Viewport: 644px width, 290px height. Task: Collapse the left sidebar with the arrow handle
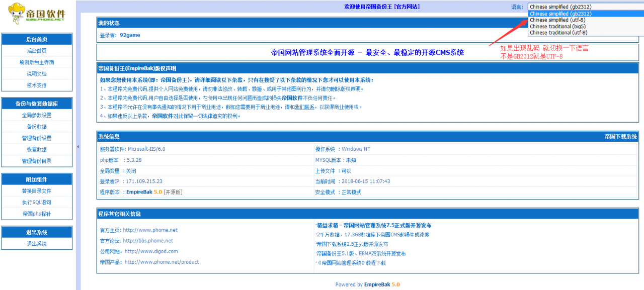pos(78,147)
